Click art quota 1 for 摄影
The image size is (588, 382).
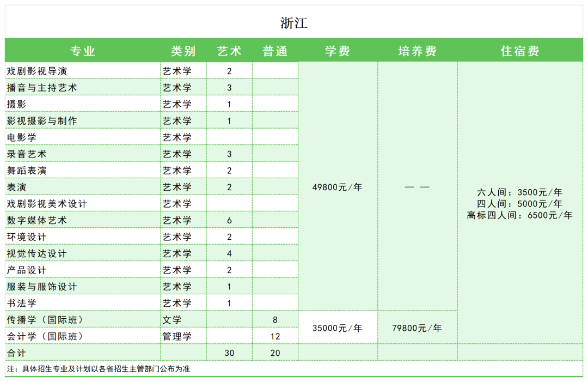pyautogui.click(x=229, y=104)
